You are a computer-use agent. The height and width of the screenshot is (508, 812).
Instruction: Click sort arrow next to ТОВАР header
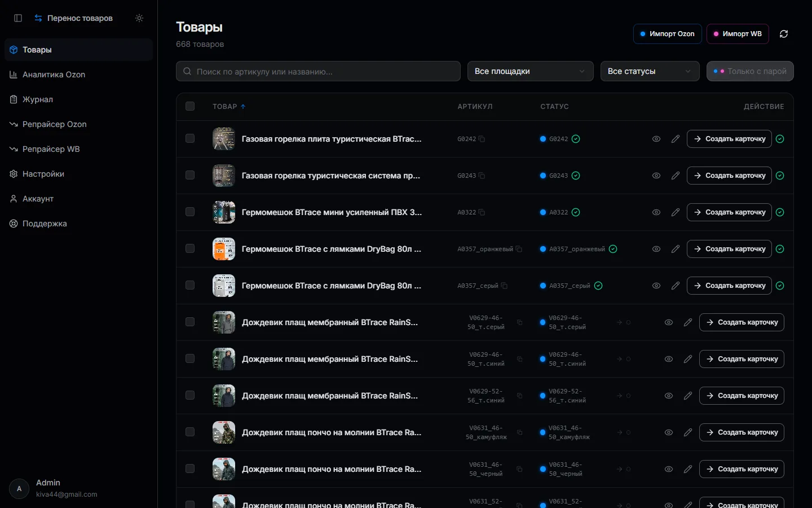pyautogui.click(x=243, y=107)
